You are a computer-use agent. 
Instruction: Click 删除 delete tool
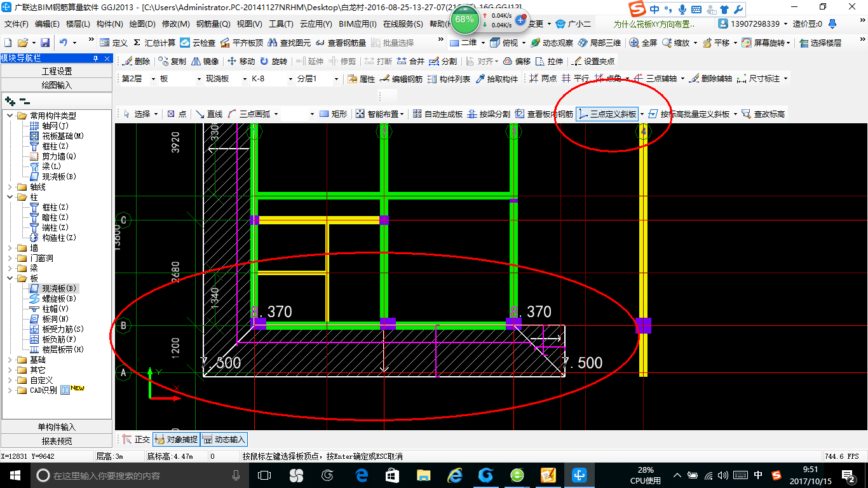pos(137,61)
